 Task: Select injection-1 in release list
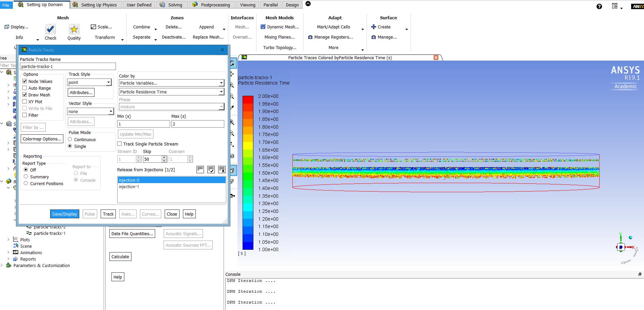(x=171, y=186)
